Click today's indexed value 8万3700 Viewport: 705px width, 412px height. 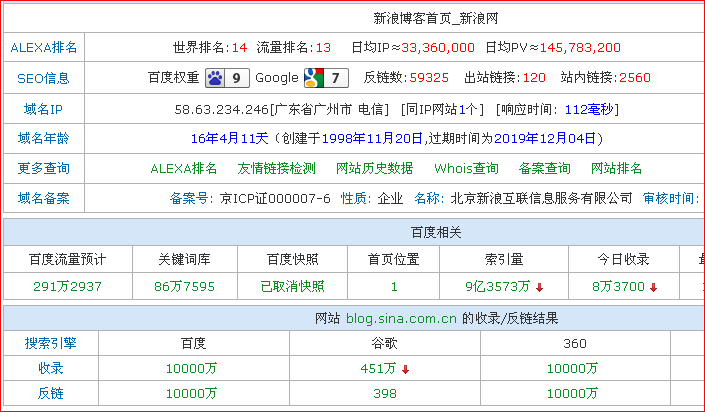[x=618, y=287]
